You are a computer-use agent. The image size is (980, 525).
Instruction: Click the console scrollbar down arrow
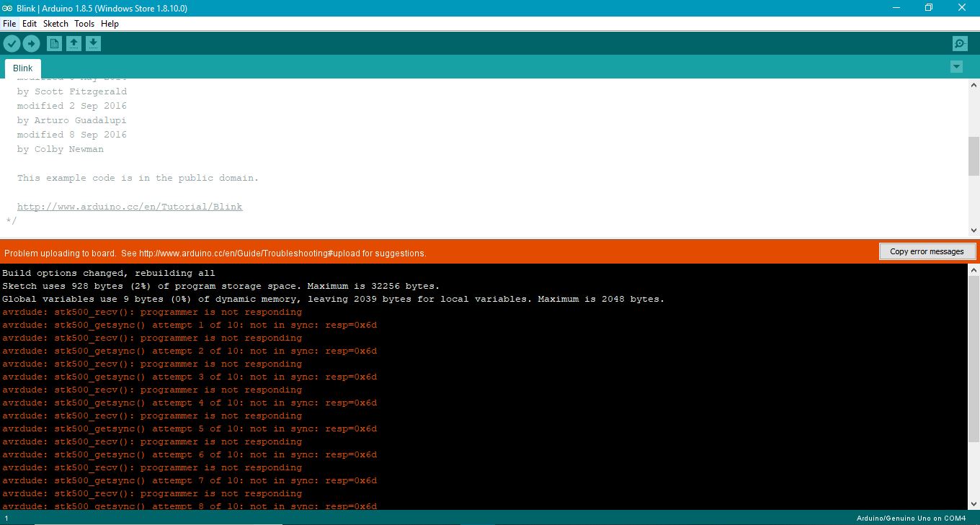(974, 504)
